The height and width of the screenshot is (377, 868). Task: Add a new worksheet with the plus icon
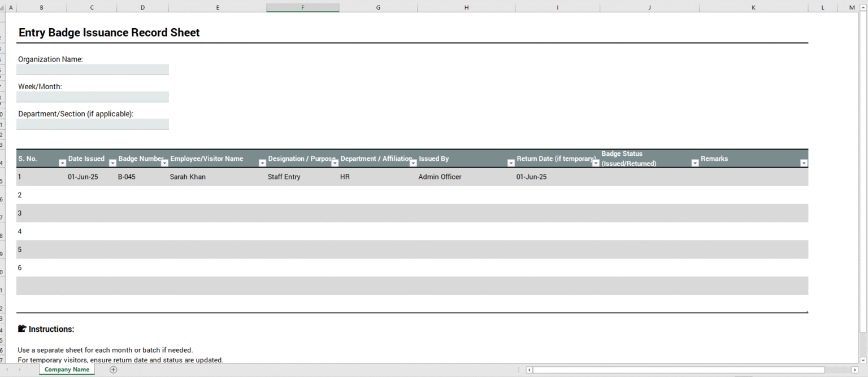click(113, 369)
